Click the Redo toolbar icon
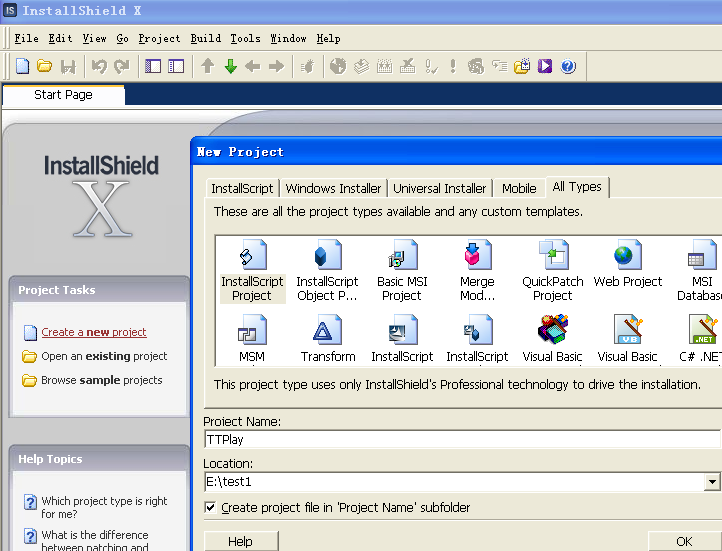The height and width of the screenshot is (551, 722). coord(122,66)
